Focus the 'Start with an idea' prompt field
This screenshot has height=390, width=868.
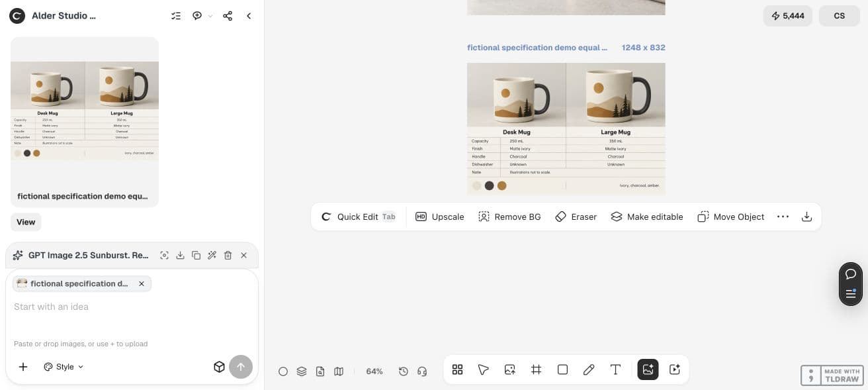[132, 307]
